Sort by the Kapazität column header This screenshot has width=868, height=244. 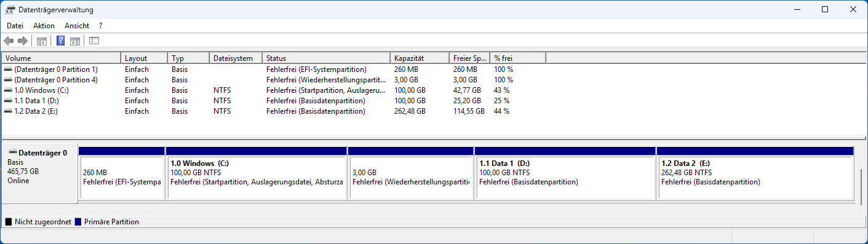click(420, 58)
